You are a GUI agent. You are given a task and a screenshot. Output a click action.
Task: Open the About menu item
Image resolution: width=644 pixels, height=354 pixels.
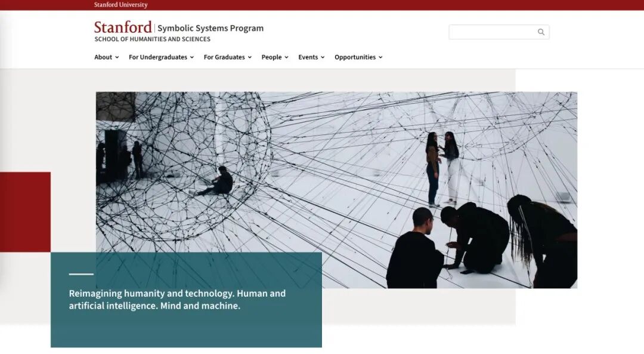click(x=103, y=57)
